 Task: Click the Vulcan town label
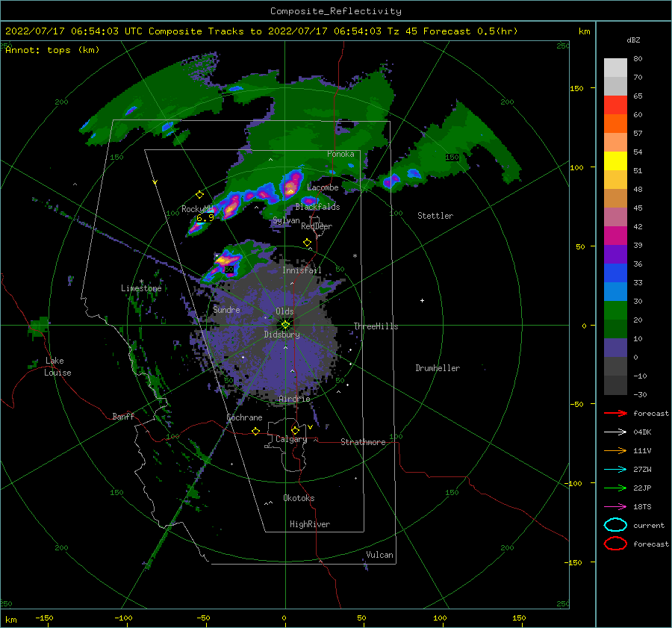click(x=379, y=555)
